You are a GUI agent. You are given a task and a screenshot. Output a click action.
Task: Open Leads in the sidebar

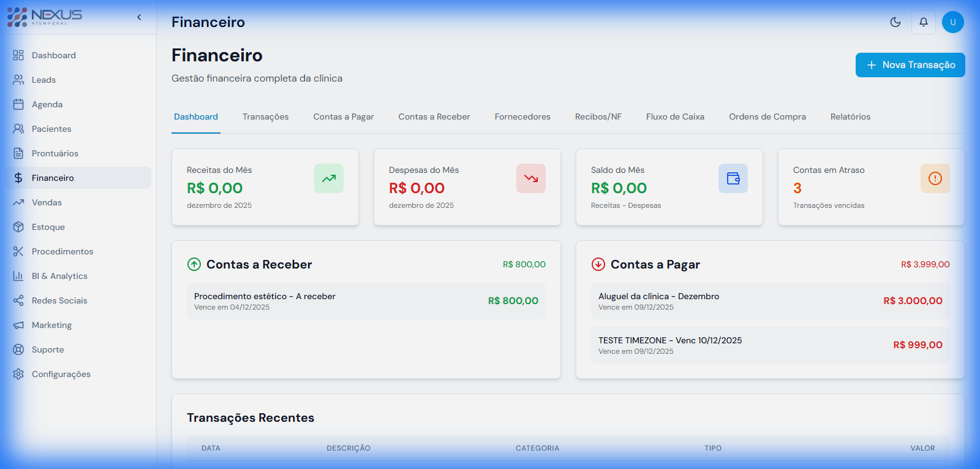coord(78,80)
